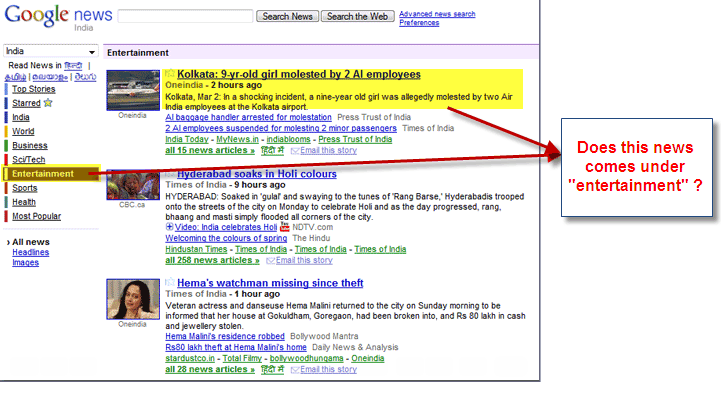721x395 pixels.
Task: Open the Headlines link under All news
Action: (x=30, y=252)
